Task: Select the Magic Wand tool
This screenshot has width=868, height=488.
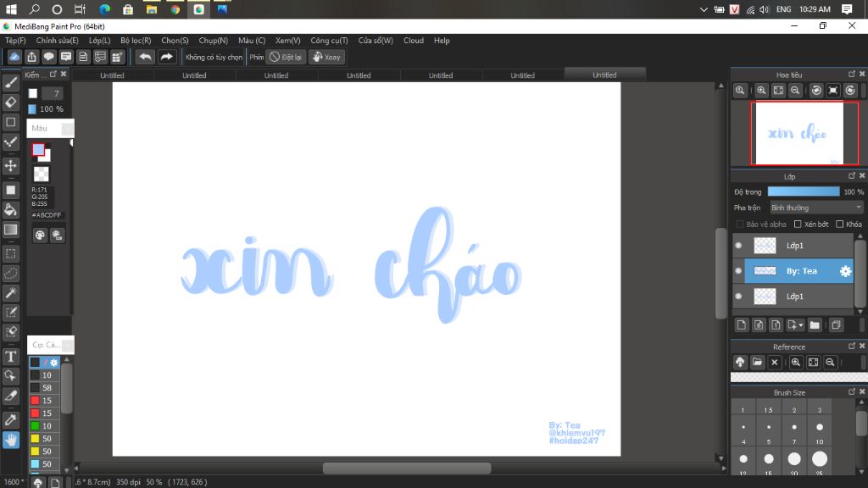Action: 10,292
